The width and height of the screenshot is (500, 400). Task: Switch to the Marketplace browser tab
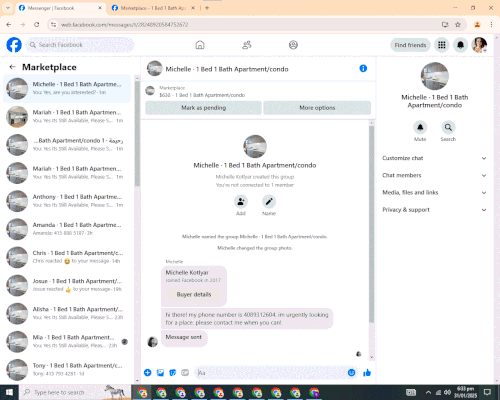[x=154, y=8]
